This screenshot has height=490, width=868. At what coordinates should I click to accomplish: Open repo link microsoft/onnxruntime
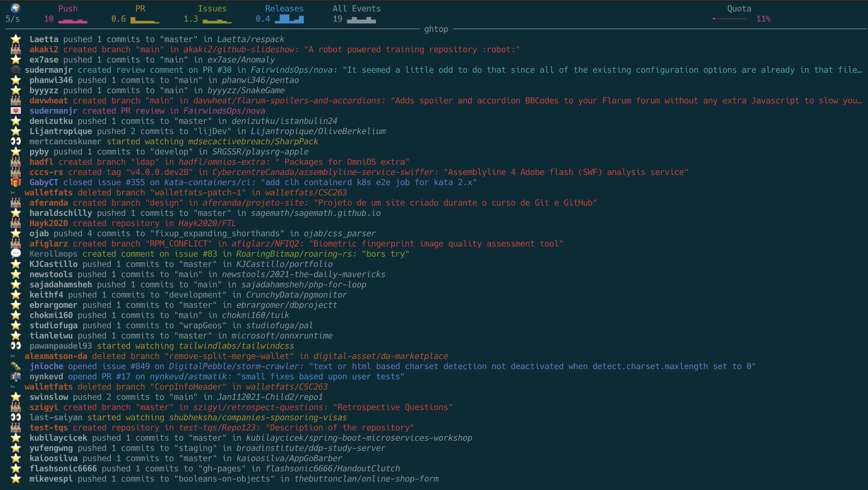click(282, 335)
